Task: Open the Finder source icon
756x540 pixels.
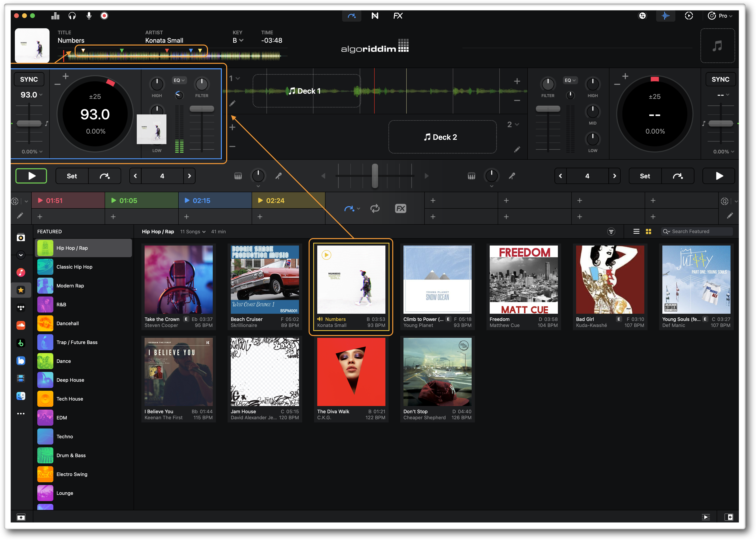Action: [21, 396]
